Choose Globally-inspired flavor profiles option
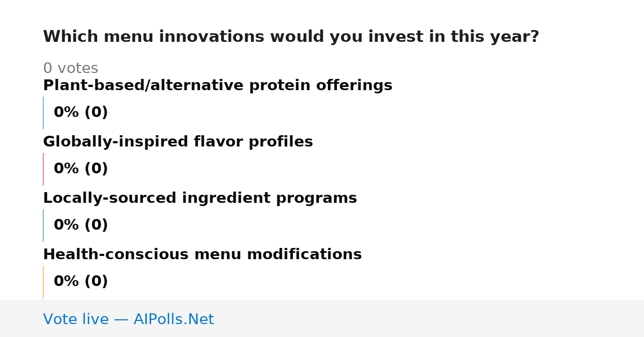 click(x=178, y=142)
